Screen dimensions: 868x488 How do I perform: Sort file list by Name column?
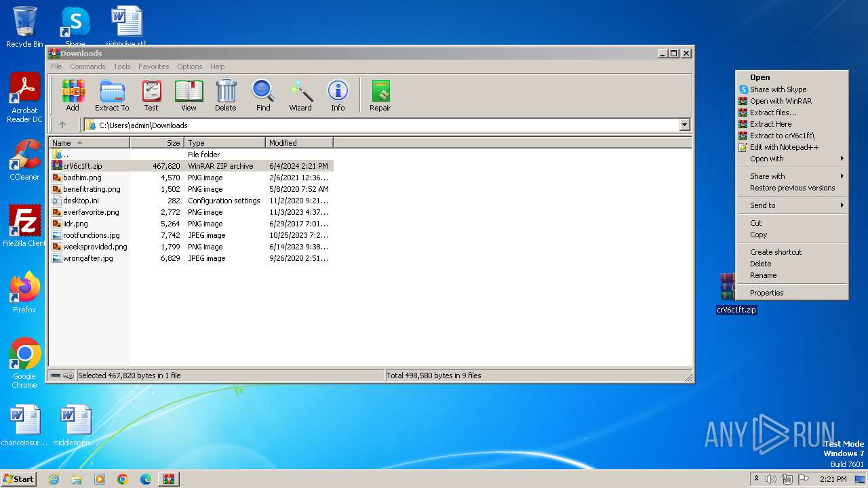[89, 143]
